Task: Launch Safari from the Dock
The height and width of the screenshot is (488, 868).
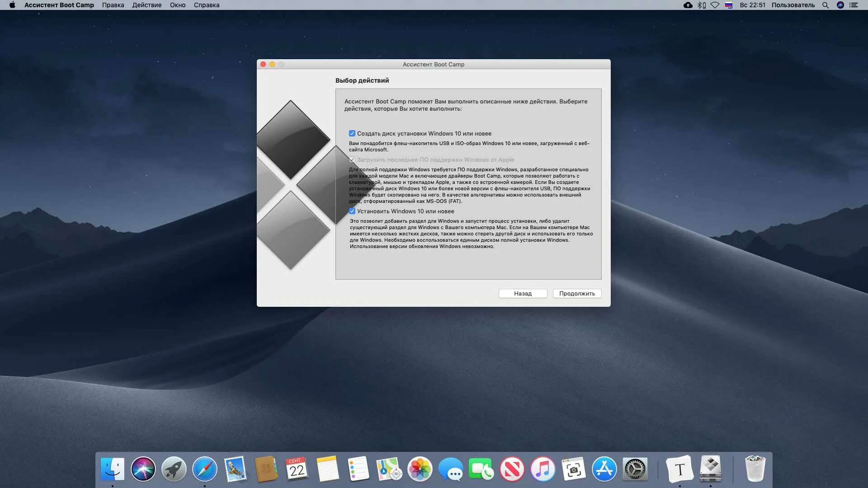Action: point(204,469)
